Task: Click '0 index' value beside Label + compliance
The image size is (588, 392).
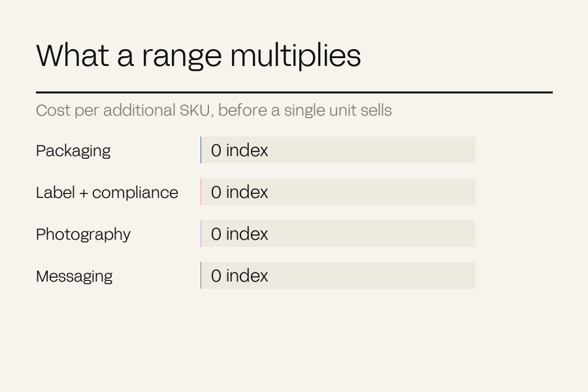Action: coord(240,192)
